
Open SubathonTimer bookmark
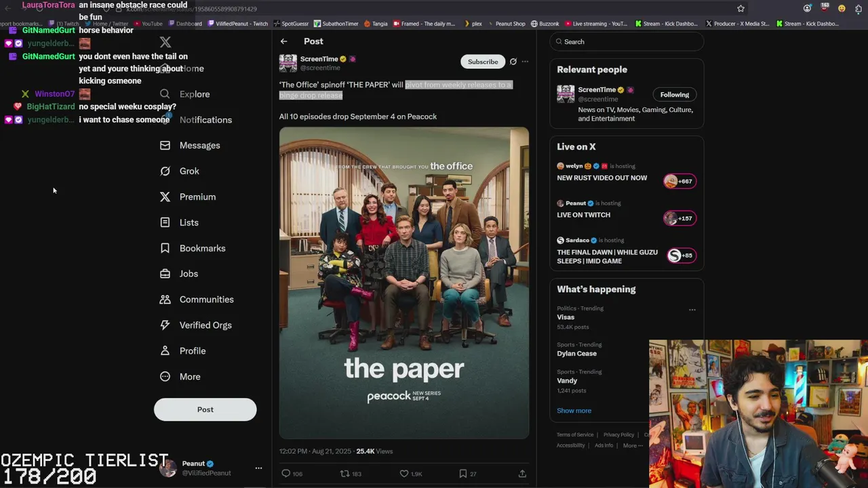(336, 24)
